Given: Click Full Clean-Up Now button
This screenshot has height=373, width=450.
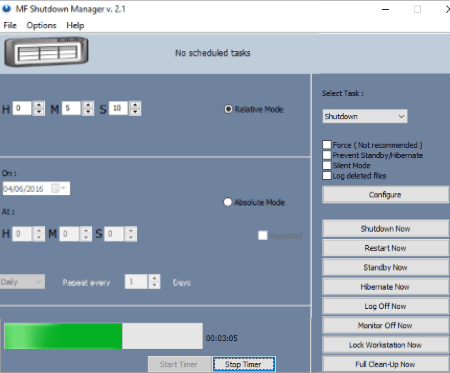Looking at the screenshot, I should click(x=385, y=364).
